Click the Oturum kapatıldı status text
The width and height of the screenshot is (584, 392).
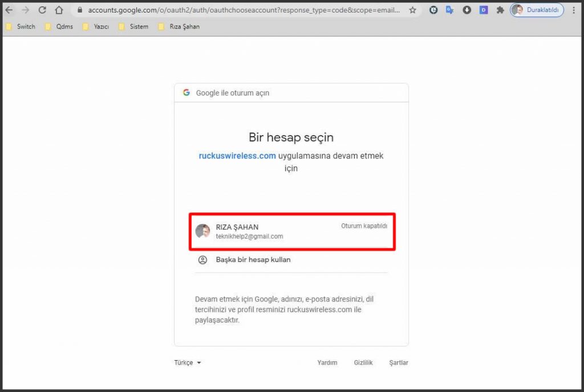point(364,226)
